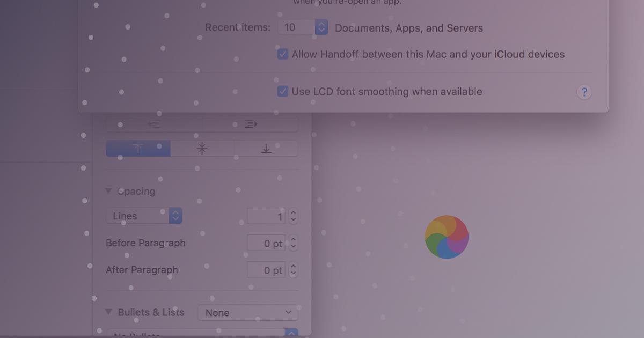This screenshot has width=644, height=338.
Task: Click the After Paragraph stepper arrows
Action: tap(293, 269)
